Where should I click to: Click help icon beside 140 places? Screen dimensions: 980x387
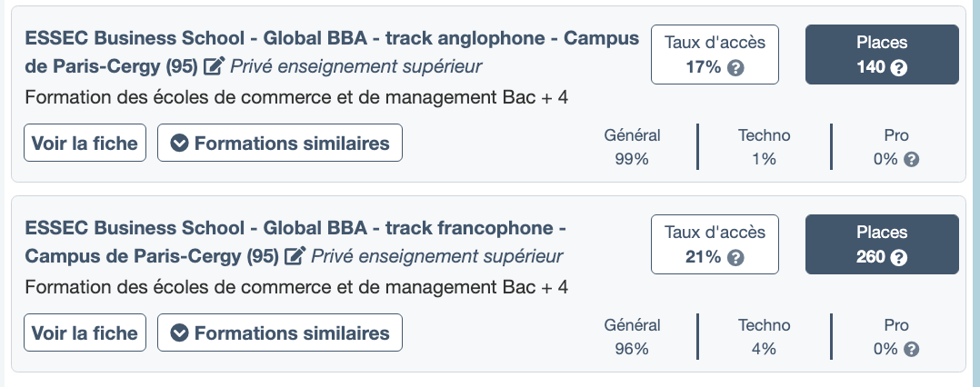click(899, 68)
